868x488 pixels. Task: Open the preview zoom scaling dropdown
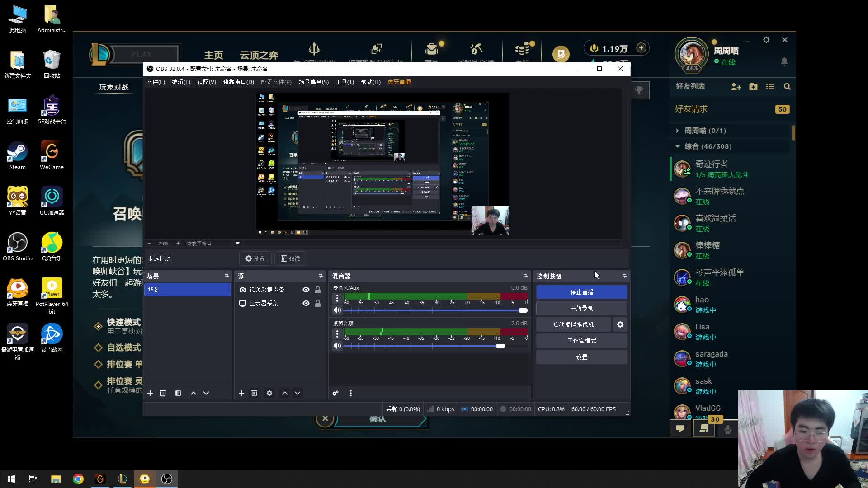click(237, 244)
